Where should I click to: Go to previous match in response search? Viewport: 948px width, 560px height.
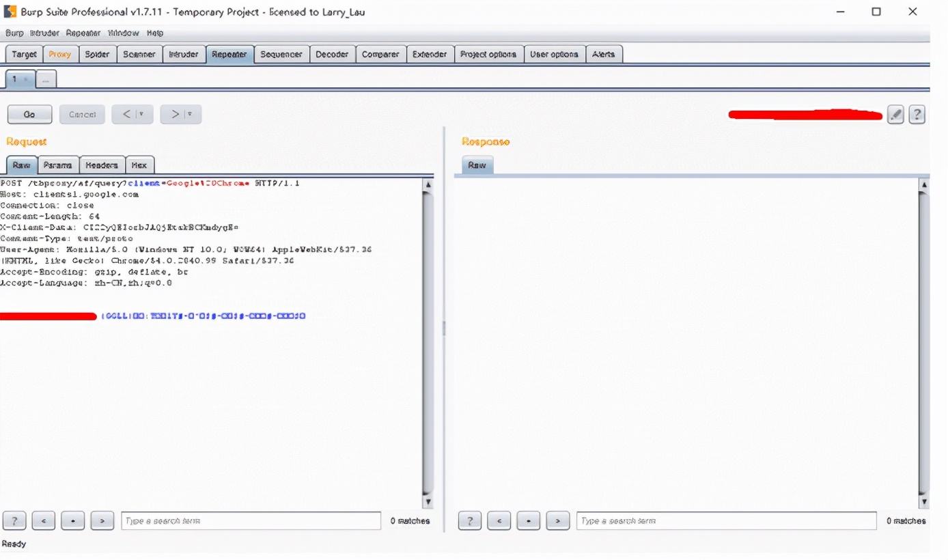coord(499,521)
